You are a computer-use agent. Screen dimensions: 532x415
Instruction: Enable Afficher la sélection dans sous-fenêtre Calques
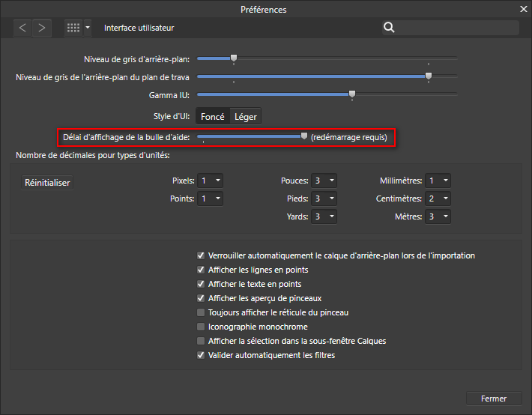[201, 341]
